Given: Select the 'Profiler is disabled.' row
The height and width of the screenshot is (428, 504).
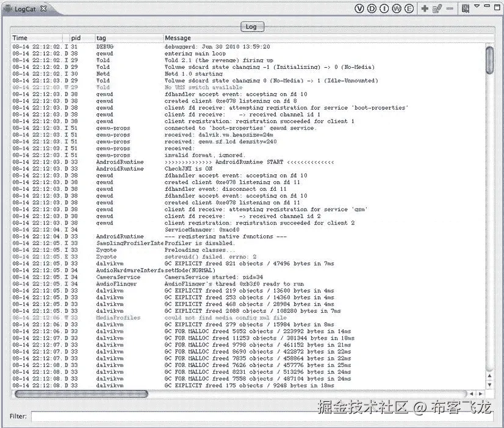Looking at the screenshot, I should 248,243.
